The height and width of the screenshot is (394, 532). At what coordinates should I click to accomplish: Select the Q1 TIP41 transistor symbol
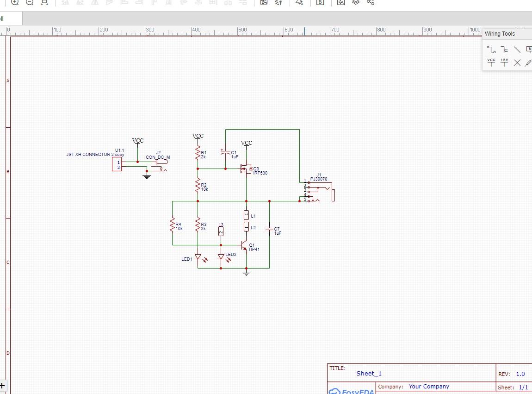(244, 245)
